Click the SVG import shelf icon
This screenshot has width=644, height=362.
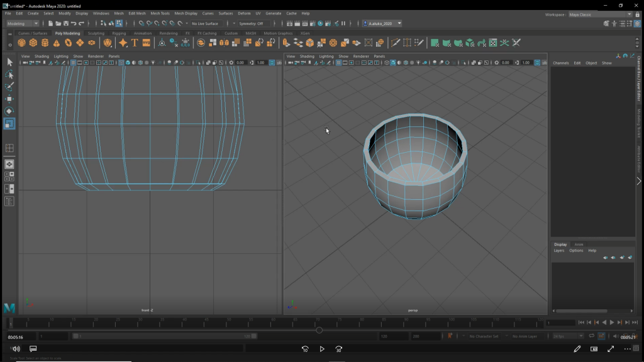(147, 43)
